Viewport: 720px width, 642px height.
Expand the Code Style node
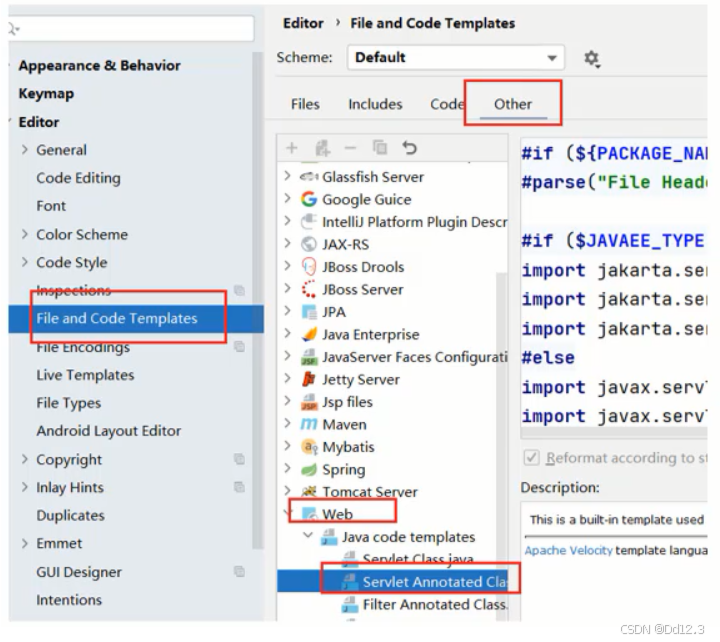25,262
